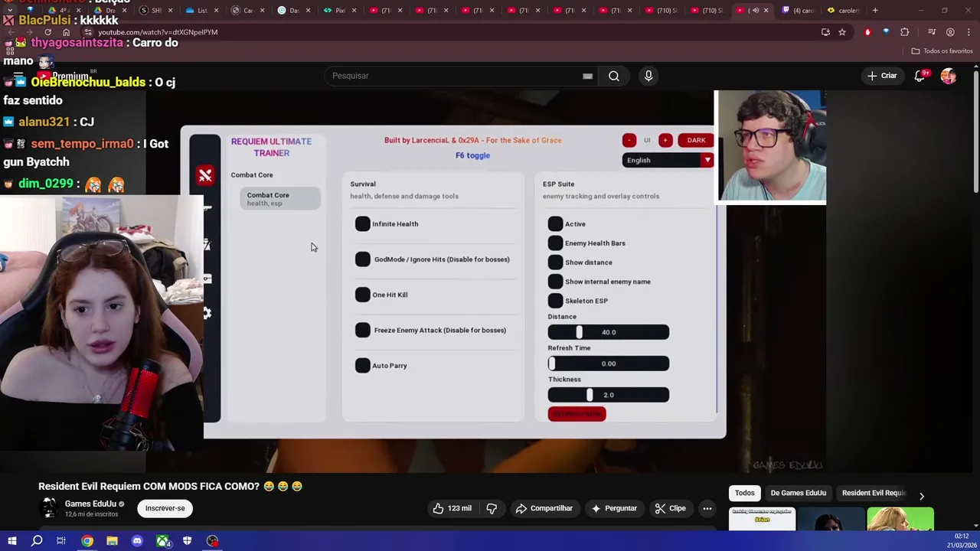
Task: Enable One Hit Kill checkbox
Action: click(363, 295)
